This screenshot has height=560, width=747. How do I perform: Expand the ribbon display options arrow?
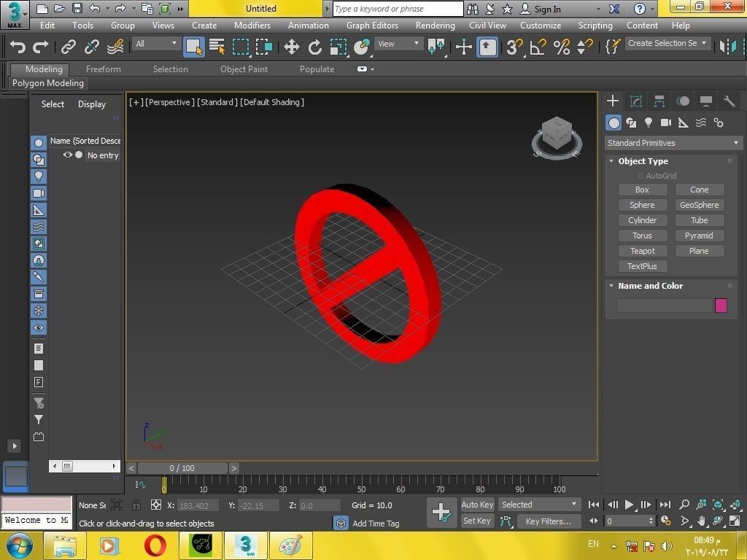372,69
